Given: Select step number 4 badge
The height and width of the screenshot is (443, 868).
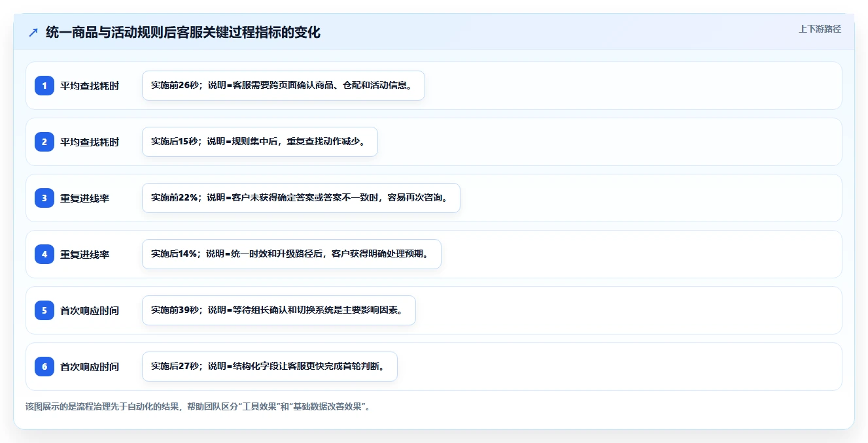Looking at the screenshot, I should (44, 254).
